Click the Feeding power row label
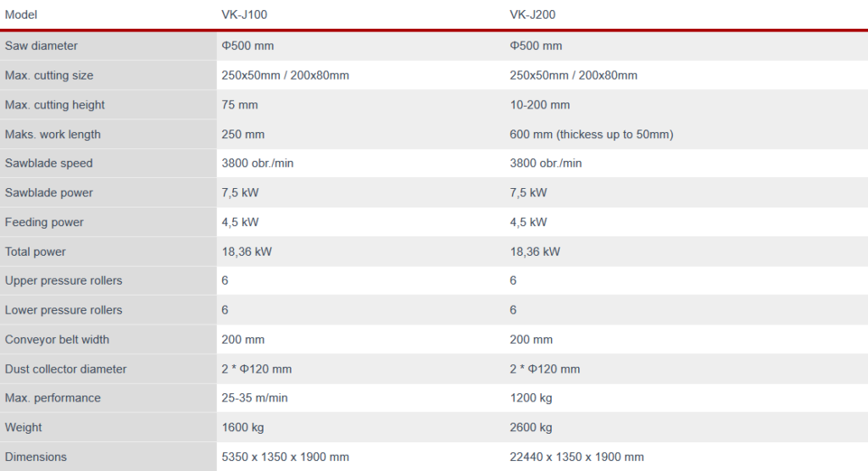The height and width of the screenshot is (471, 868). (44, 223)
